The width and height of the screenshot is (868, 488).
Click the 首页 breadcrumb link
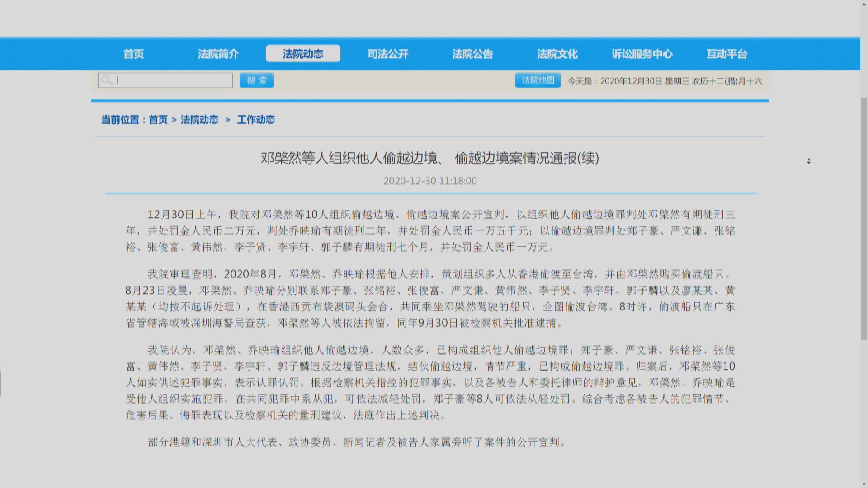[157, 120]
